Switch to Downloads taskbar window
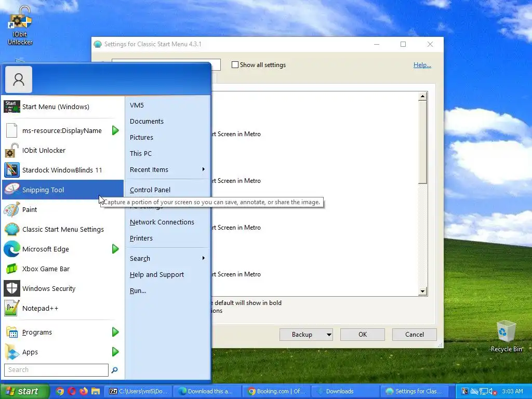Screen dimensions: 532x399 coord(345,391)
